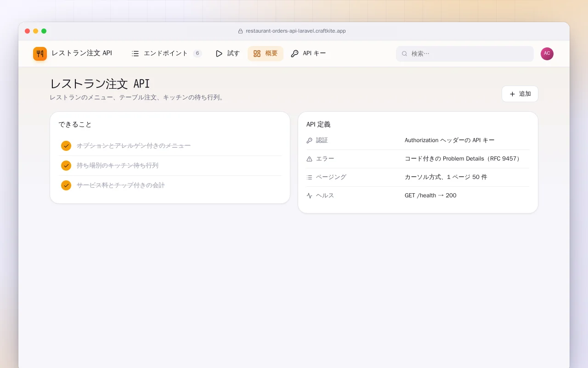Click the 追加 button
The image size is (588, 368).
pyautogui.click(x=520, y=94)
